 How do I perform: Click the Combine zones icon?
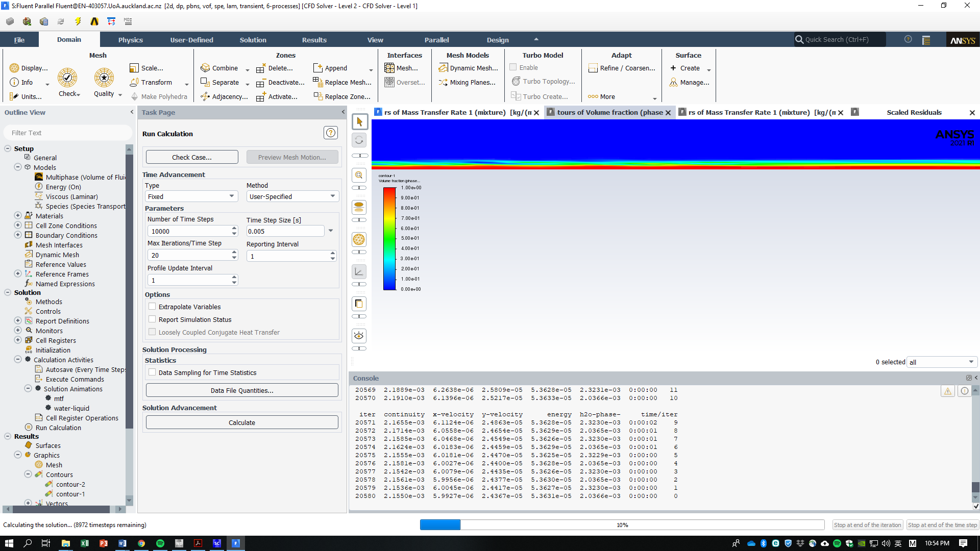(x=205, y=68)
